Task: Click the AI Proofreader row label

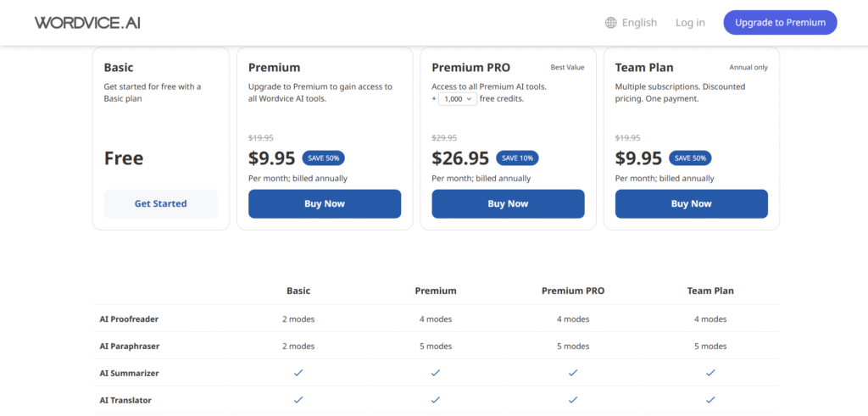Action: pyautogui.click(x=129, y=319)
